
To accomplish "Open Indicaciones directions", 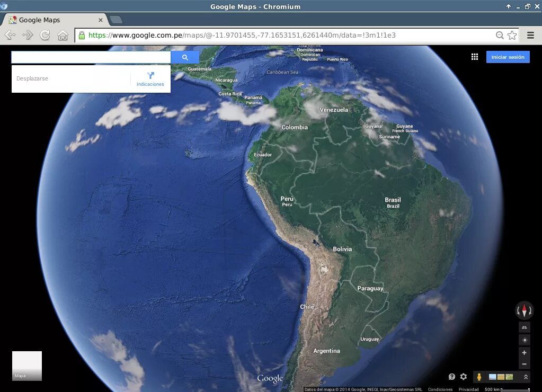I will (x=150, y=79).
